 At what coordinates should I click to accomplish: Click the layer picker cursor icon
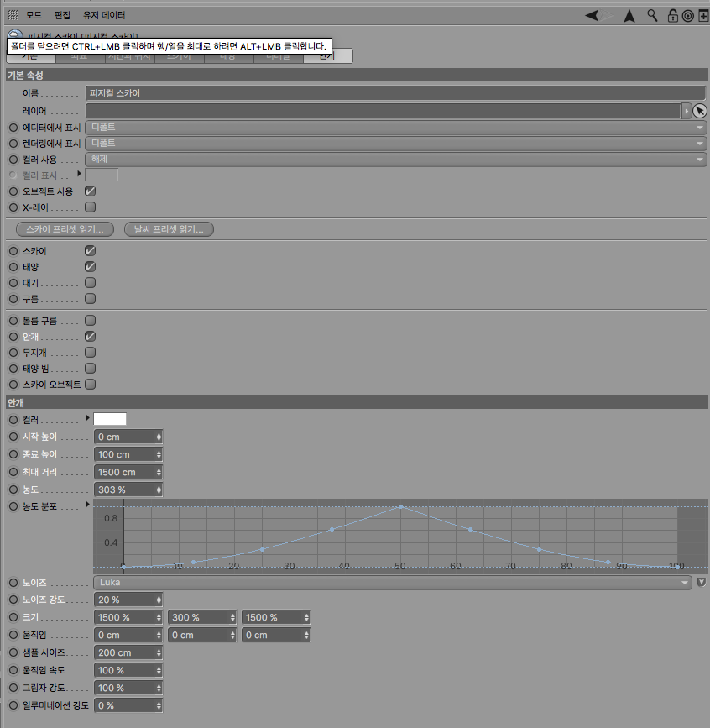[x=700, y=111]
